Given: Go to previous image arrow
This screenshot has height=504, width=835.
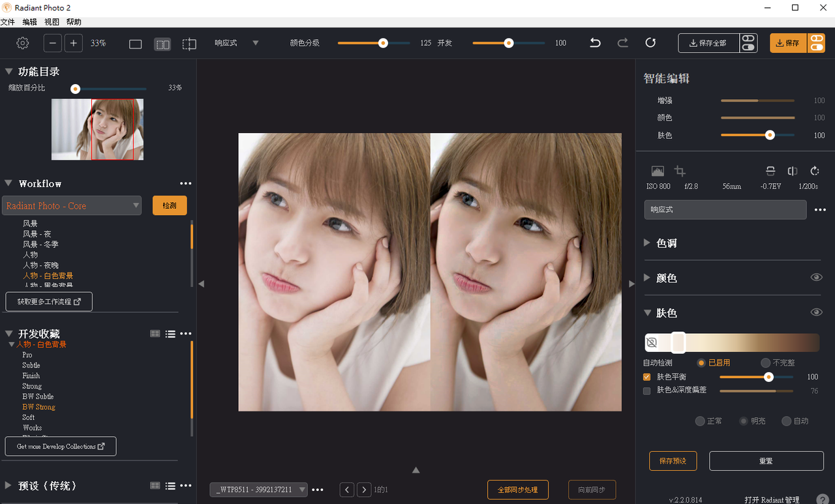Looking at the screenshot, I should pyautogui.click(x=347, y=490).
